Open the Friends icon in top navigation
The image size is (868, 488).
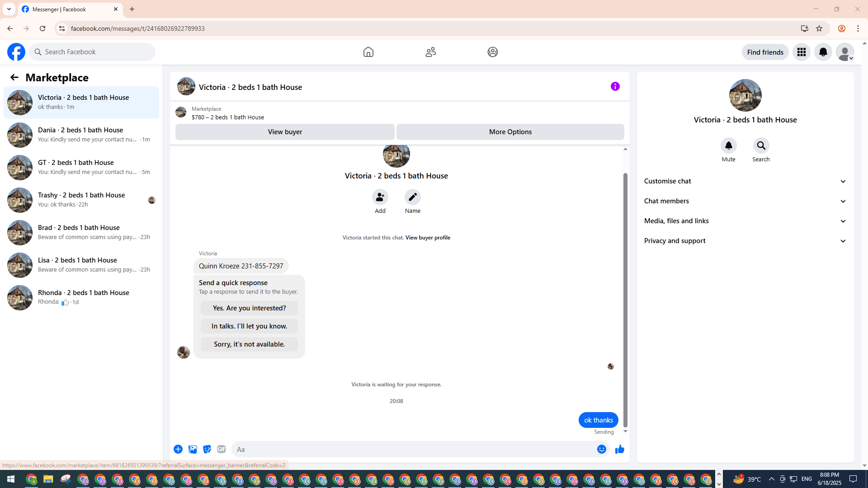pyautogui.click(x=431, y=52)
